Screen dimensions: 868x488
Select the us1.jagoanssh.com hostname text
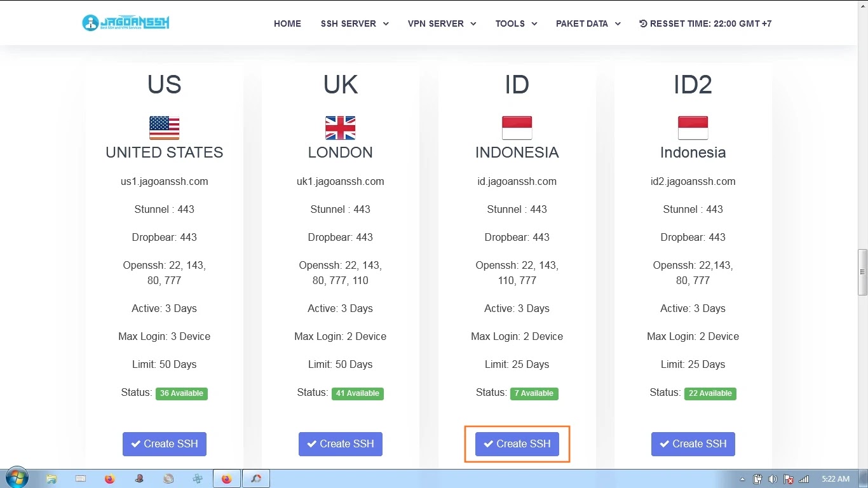click(165, 181)
